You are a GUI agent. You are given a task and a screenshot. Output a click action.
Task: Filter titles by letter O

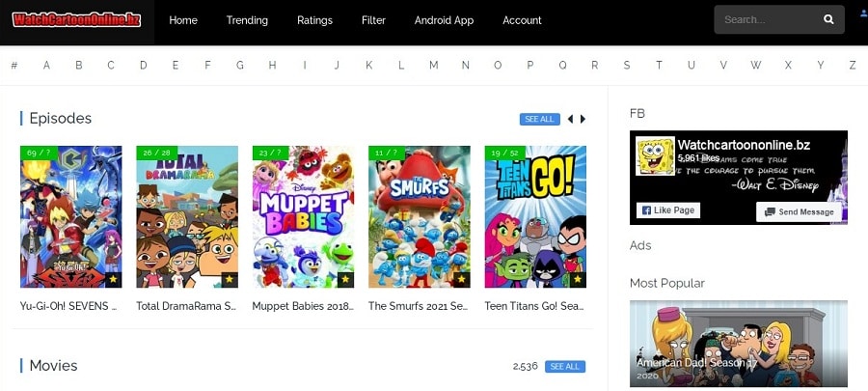(498, 66)
